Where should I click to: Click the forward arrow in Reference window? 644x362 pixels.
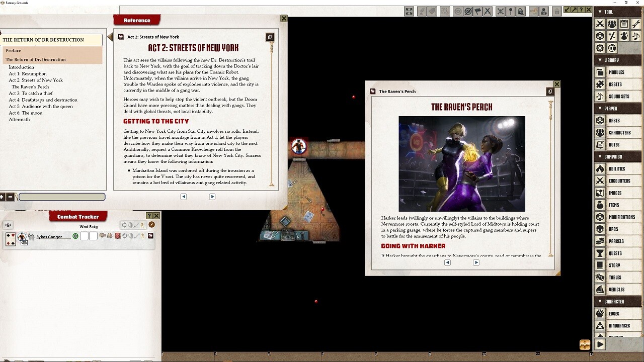pyautogui.click(x=212, y=197)
